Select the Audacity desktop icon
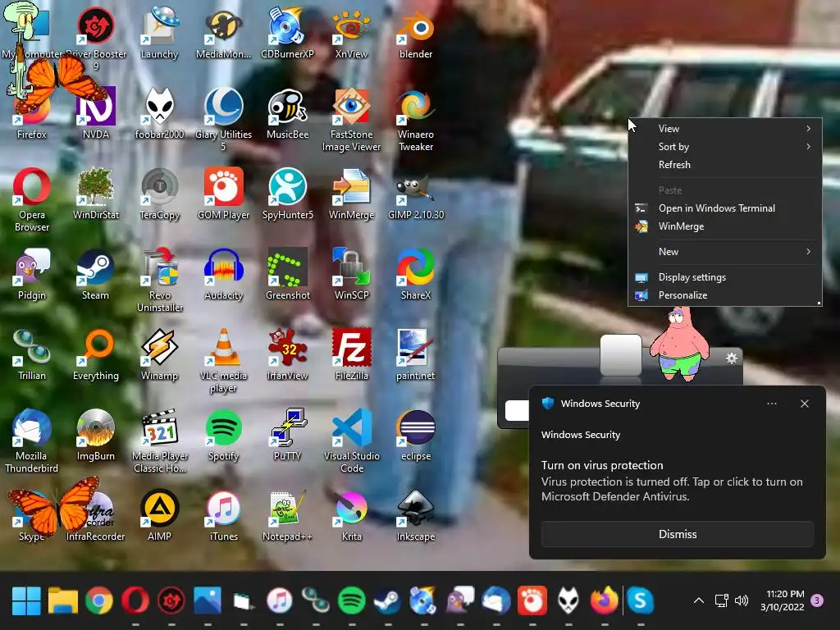Viewport: 840px width, 630px height. coord(223,273)
